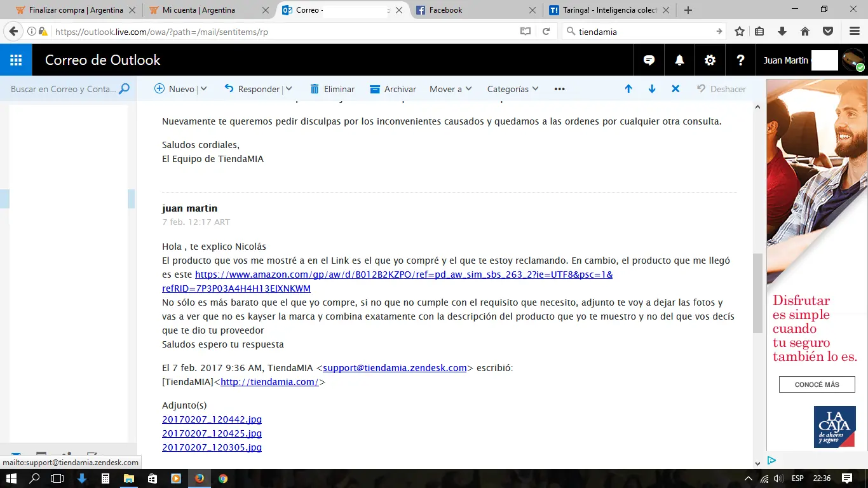Viewport: 868px width, 488px height.
Task: Open the Firefox hamburger menu
Action: coord(855,31)
